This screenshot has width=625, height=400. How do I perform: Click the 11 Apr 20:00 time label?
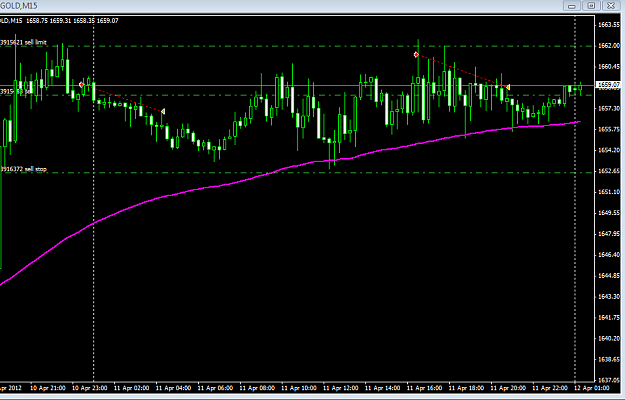508,388
